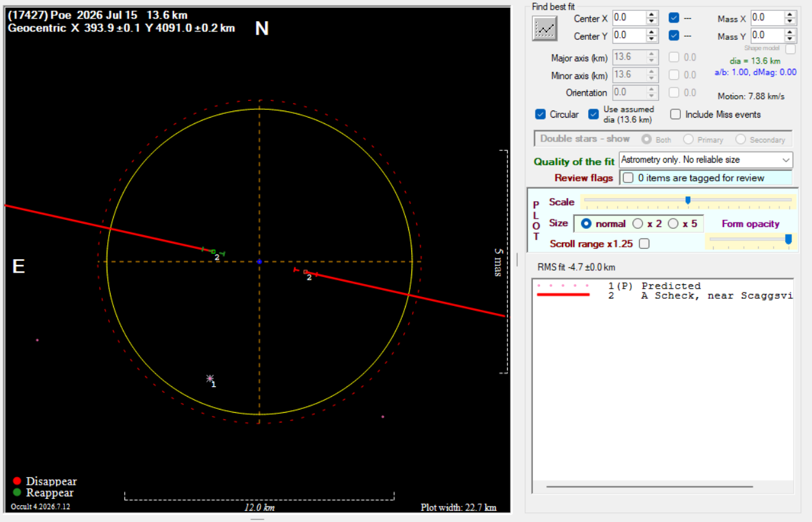Click the Motion: 7.88 km/s label
Image resolution: width=812 pixels, height=522 pixels.
[x=751, y=96]
